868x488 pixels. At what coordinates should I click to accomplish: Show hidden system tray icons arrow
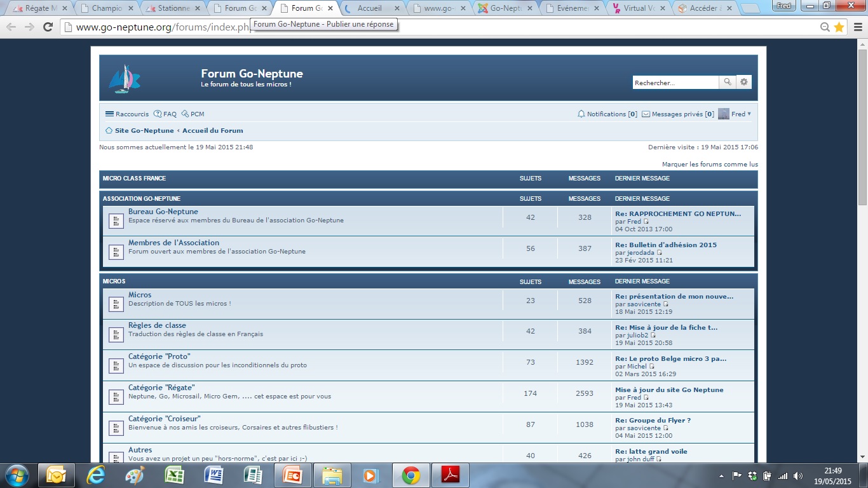click(721, 475)
